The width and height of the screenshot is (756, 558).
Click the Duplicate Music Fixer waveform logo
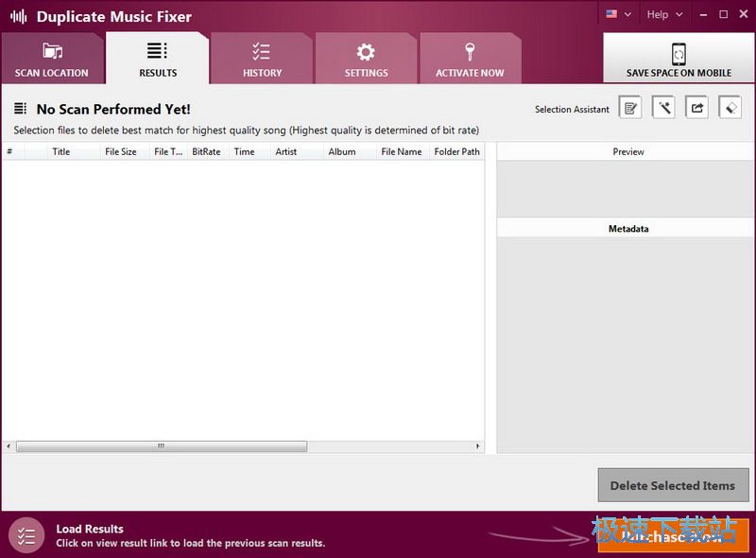pos(18,16)
